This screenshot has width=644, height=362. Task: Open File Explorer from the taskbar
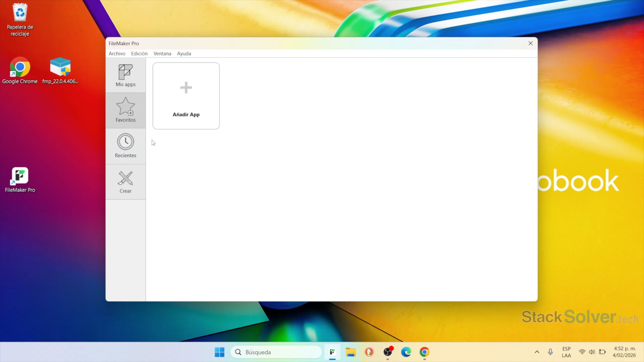(x=351, y=352)
